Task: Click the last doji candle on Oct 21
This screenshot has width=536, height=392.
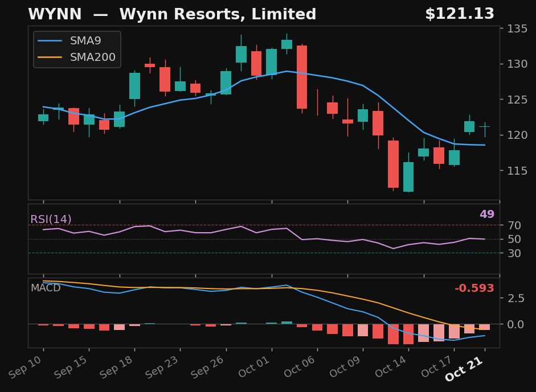Action: 485,130
